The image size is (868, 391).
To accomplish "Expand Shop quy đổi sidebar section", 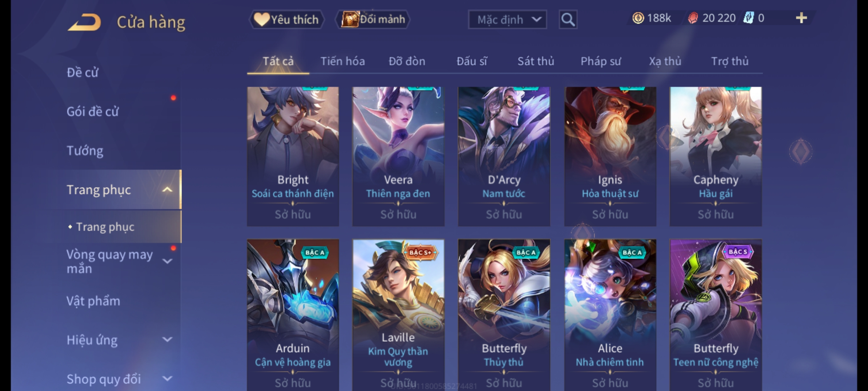I will (x=167, y=379).
